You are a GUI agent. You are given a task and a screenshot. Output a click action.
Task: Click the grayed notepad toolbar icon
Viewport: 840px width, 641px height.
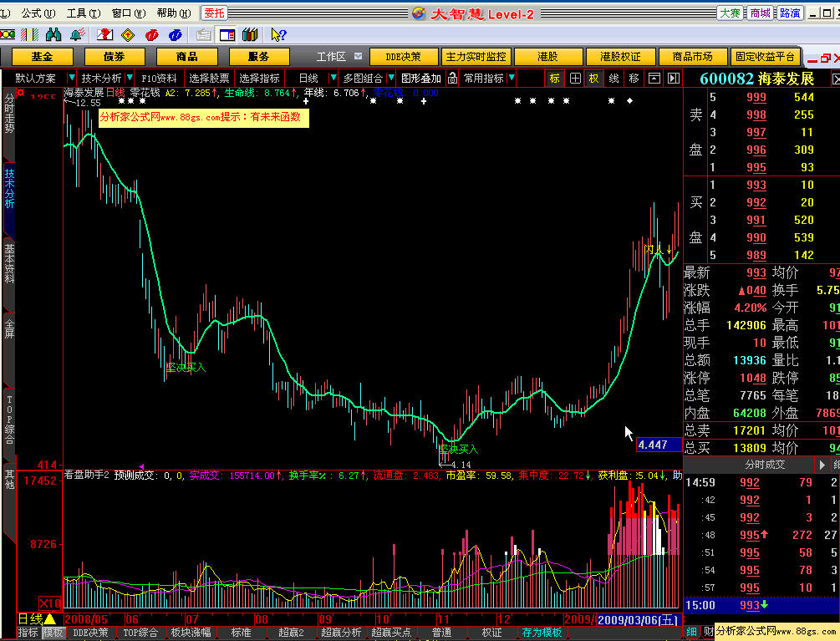tap(203, 35)
